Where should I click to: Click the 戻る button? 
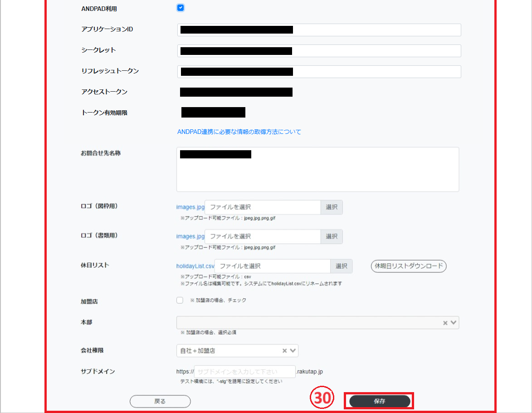(160, 402)
